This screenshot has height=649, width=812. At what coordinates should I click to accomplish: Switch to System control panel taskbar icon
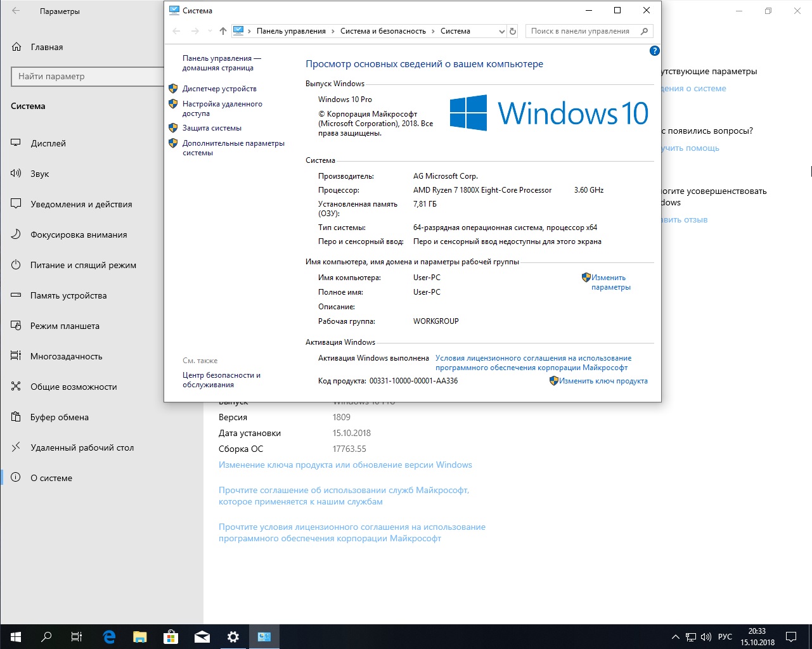[x=264, y=637]
